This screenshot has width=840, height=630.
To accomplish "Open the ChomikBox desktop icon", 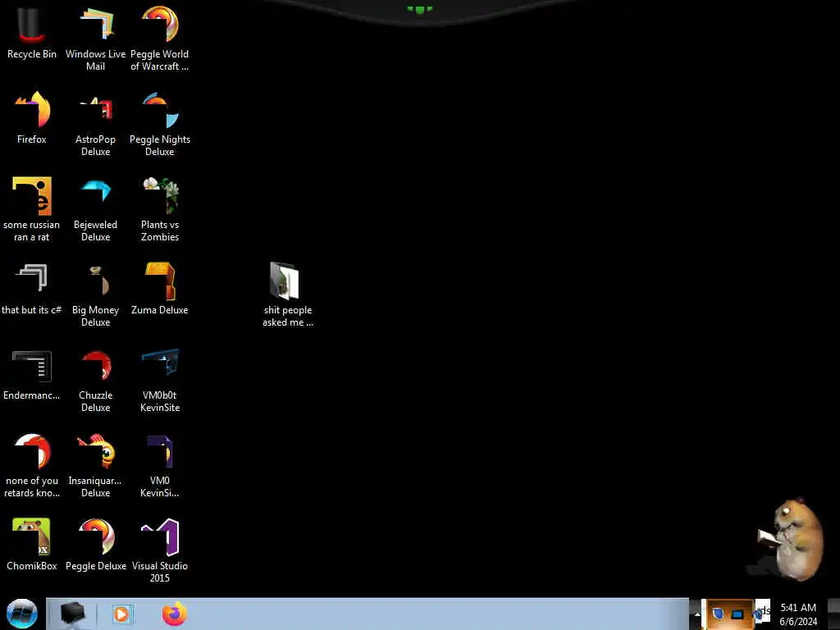I will [x=32, y=545].
